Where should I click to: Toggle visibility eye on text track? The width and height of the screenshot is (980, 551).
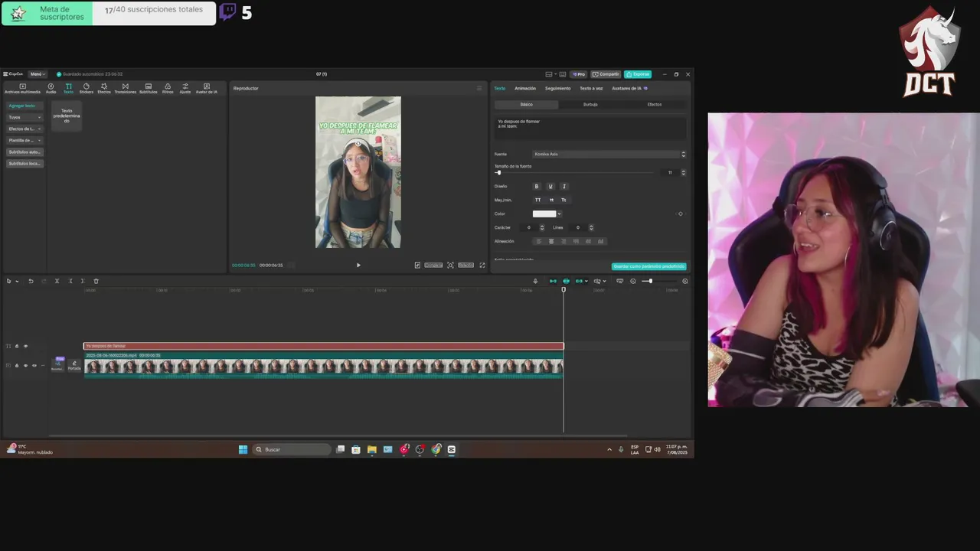[x=25, y=346]
